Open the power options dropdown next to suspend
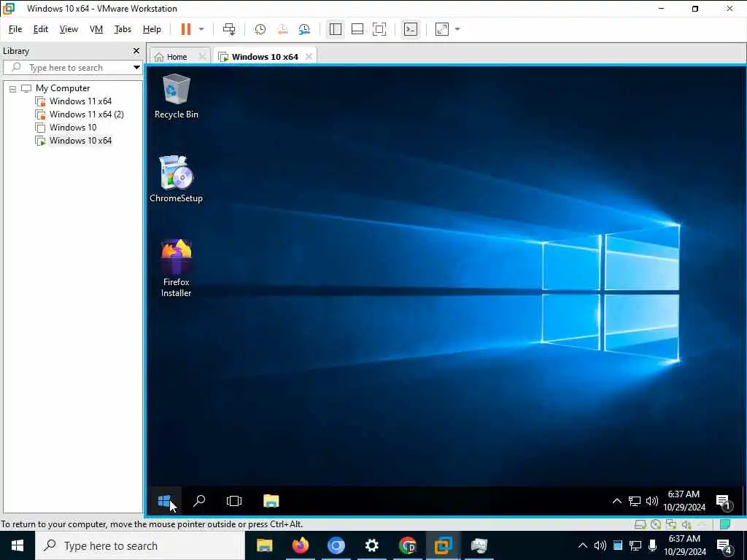747x560 pixels. pos(201,29)
